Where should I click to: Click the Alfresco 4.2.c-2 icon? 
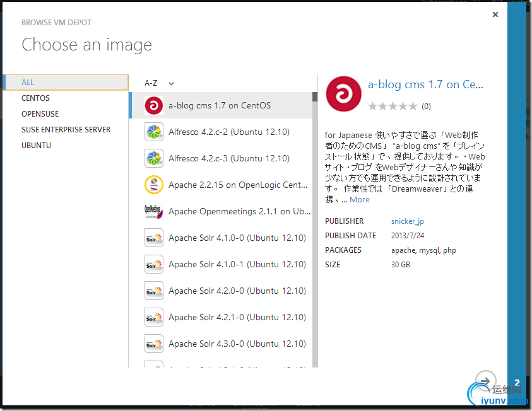tap(154, 132)
